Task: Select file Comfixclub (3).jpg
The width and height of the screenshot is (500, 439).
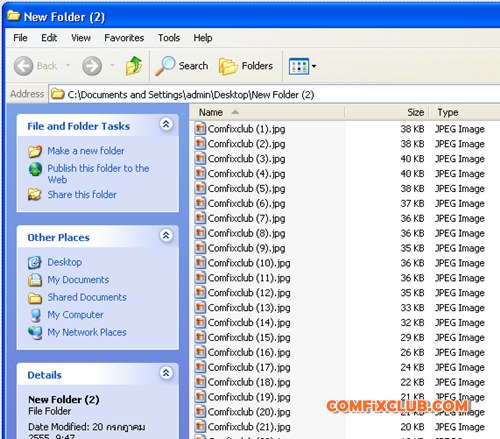Action: 246,158
